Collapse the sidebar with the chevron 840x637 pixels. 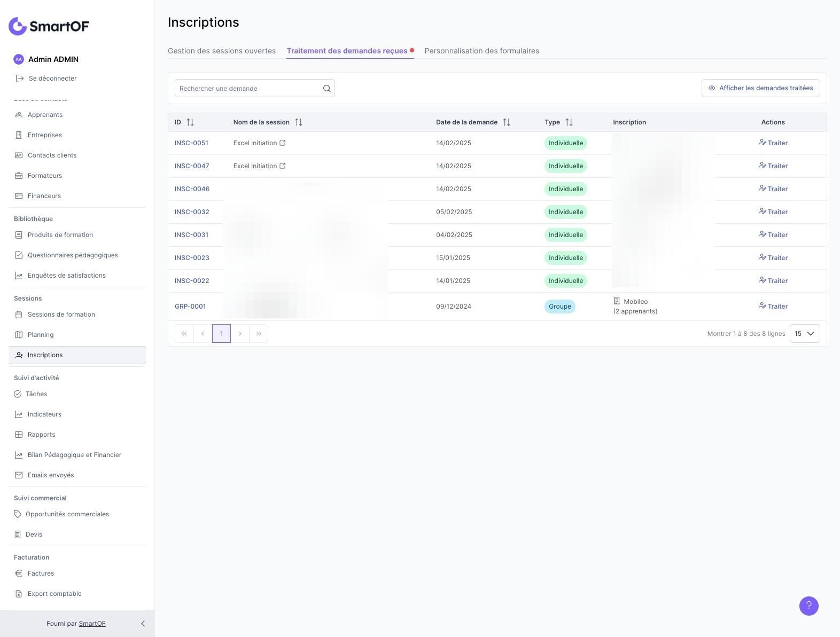[x=143, y=624]
